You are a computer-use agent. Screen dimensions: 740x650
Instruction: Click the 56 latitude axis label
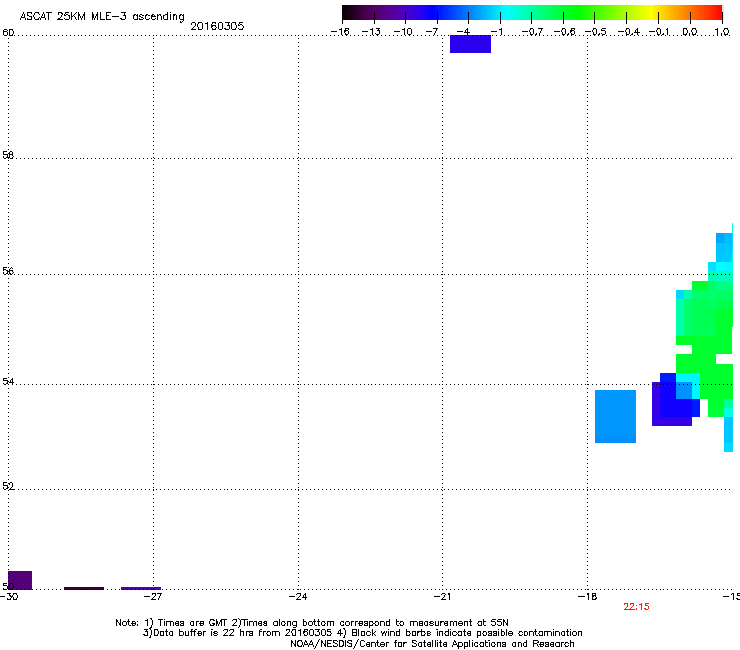(x=8, y=271)
